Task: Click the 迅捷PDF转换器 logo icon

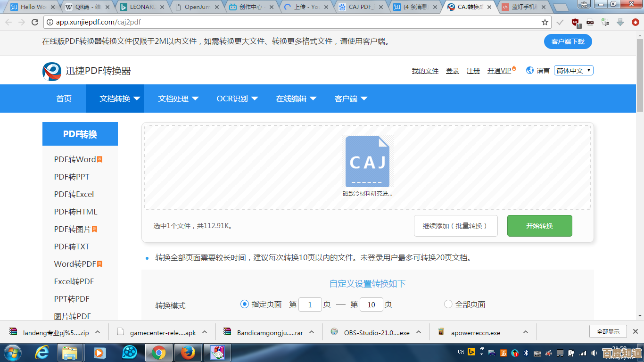Action: tap(52, 70)
